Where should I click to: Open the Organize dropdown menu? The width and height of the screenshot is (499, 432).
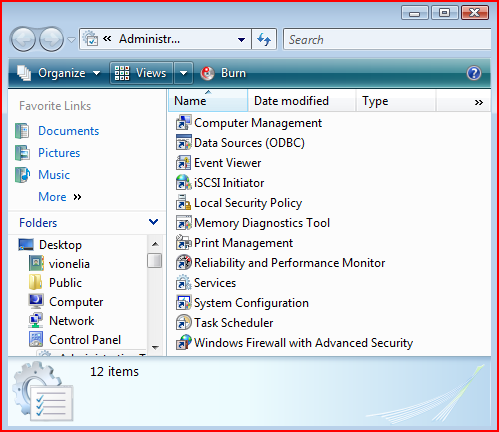59,73
